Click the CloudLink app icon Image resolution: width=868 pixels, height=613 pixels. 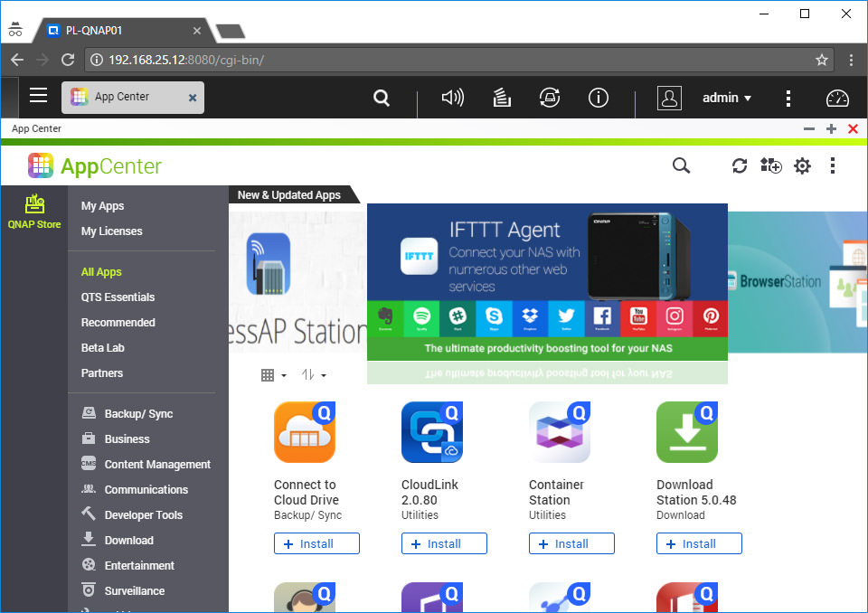[432, 432]
